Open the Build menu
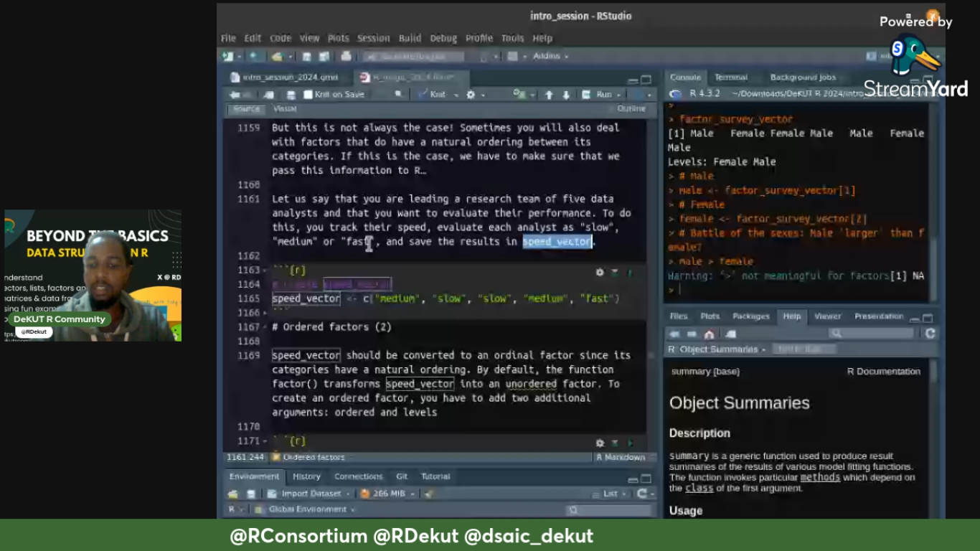The height and width of the screenshot is (551, 980). [410, 38]
